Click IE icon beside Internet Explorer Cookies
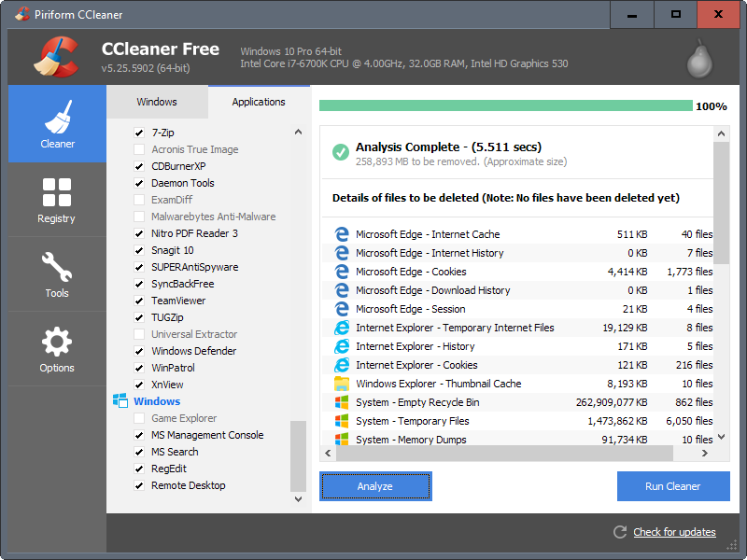 click(x=341, y=365)
